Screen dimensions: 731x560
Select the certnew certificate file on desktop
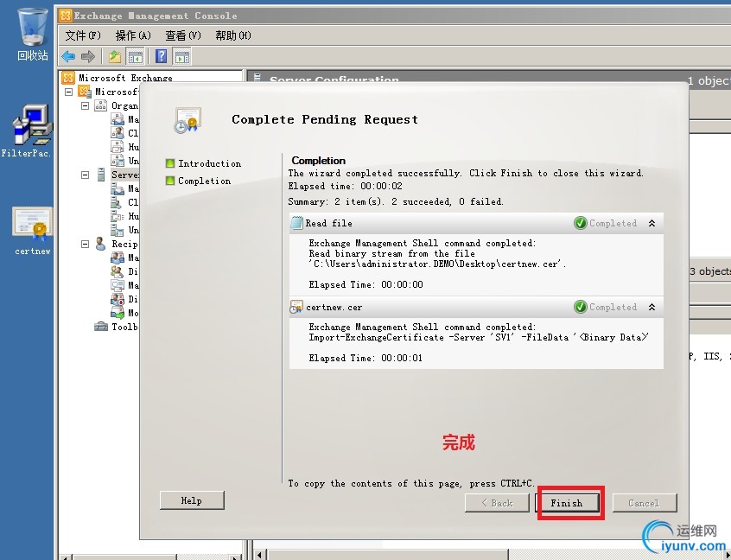[x=32, y=231]
